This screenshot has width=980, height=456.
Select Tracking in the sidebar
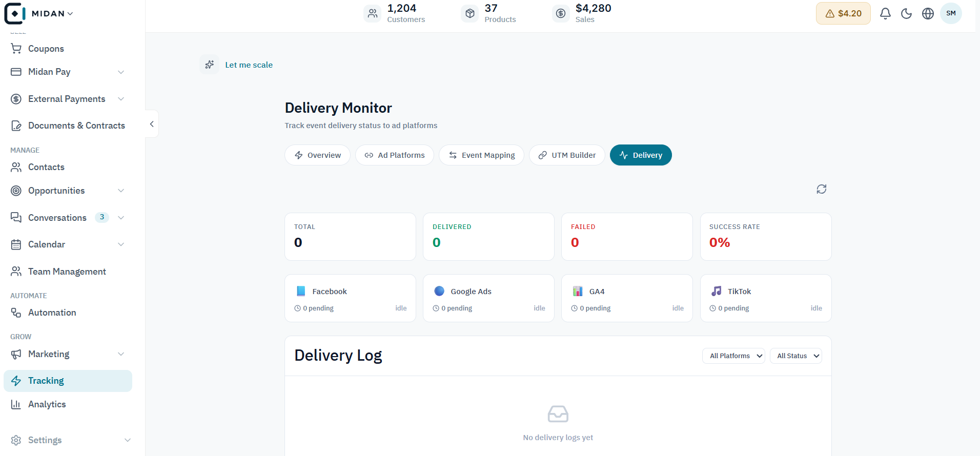tap(68, 381)
